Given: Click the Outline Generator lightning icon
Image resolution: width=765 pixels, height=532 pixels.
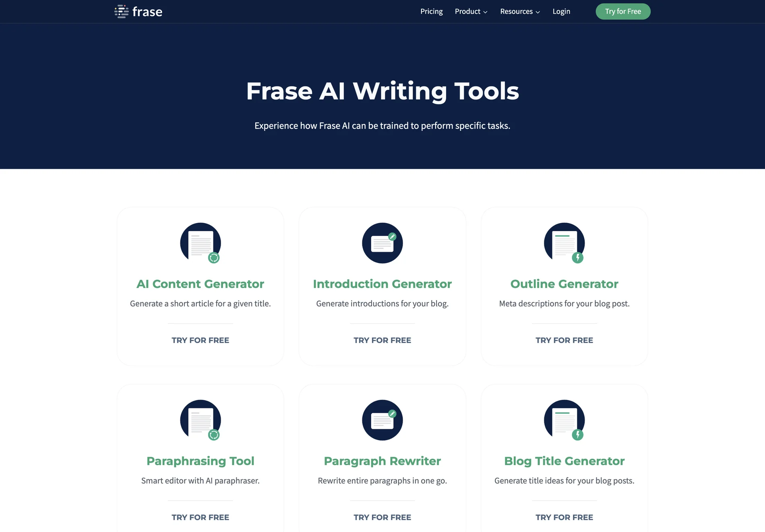Looking at the screenshot, I should 578,258.
